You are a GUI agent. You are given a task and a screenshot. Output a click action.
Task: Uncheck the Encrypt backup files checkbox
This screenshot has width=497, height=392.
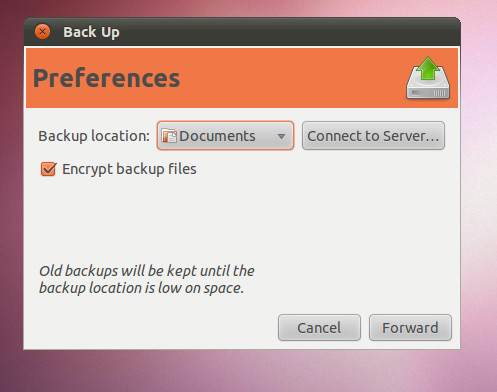click(x=48, y=169)
